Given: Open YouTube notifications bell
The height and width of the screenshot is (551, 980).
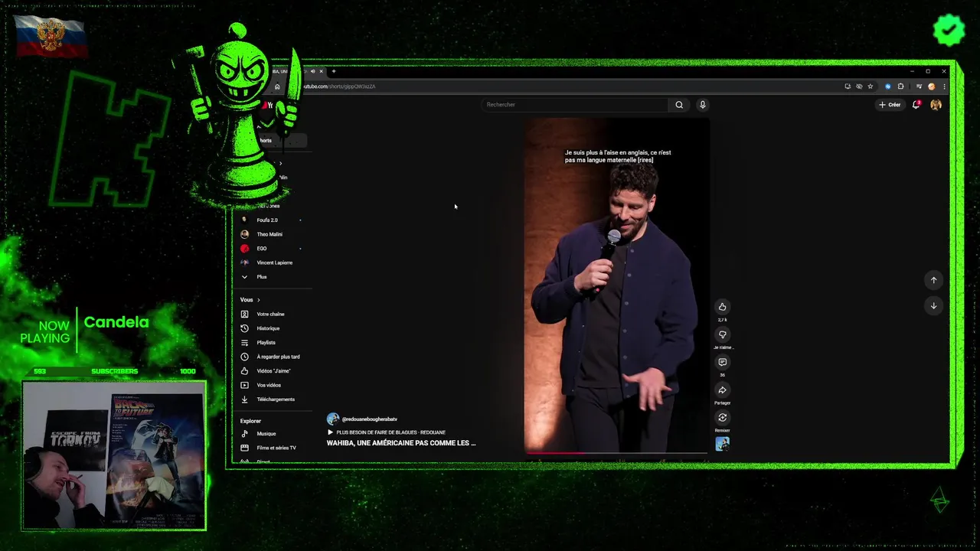Looking at the screenshot, I should coord(916,105).
